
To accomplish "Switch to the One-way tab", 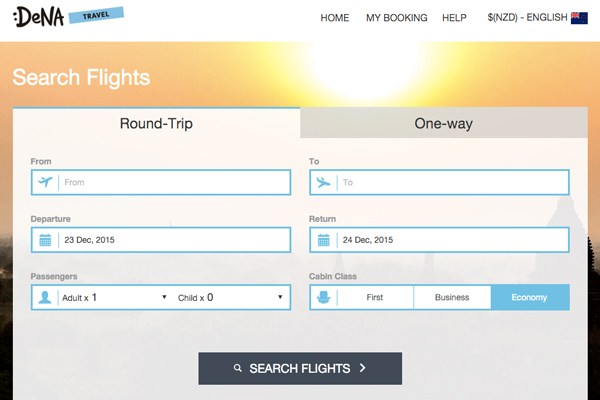I will [x=444, y=123].
